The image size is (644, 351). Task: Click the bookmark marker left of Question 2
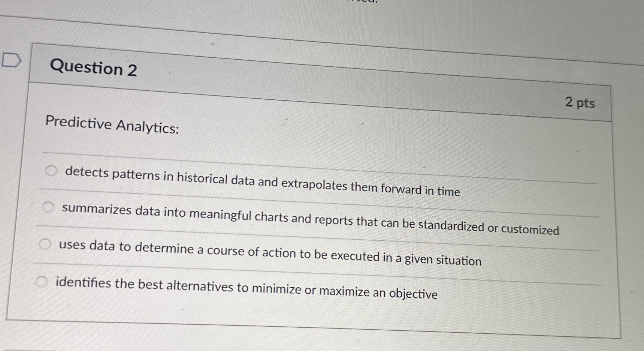click(12, 59)
